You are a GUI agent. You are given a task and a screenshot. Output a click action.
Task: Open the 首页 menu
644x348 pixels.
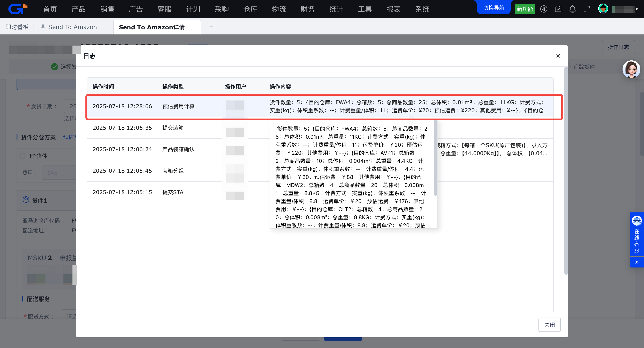(50, 9)
